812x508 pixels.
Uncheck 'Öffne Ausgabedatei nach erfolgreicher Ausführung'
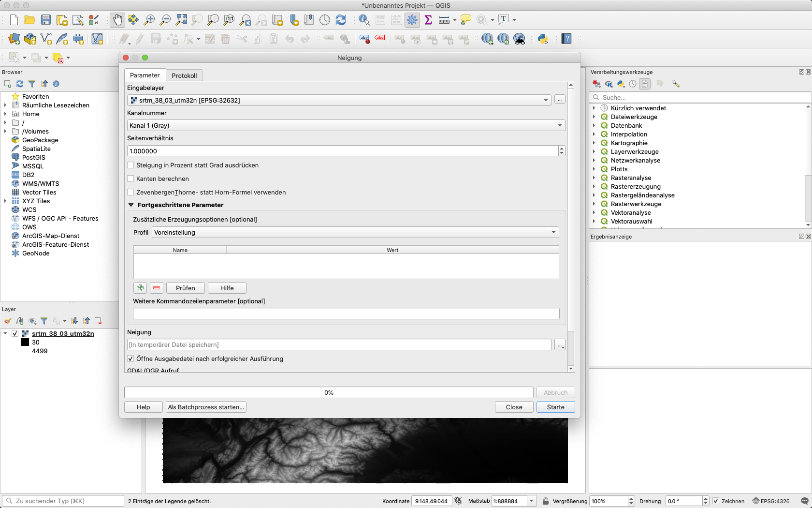[x=130, y=359]
